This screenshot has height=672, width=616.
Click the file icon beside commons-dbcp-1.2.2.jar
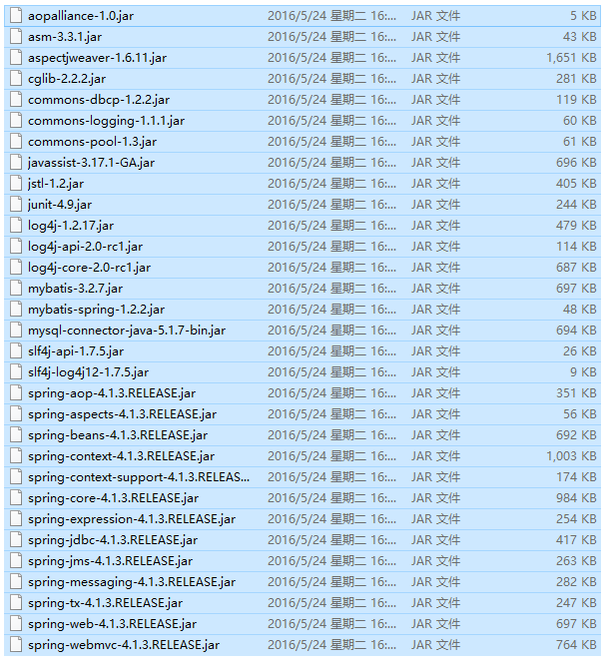(16, 100)
